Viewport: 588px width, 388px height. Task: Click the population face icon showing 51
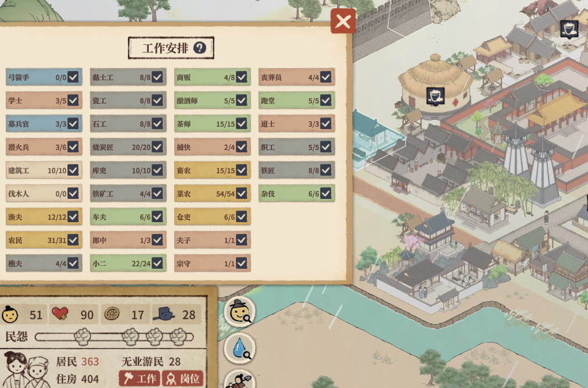pos(10,314)
